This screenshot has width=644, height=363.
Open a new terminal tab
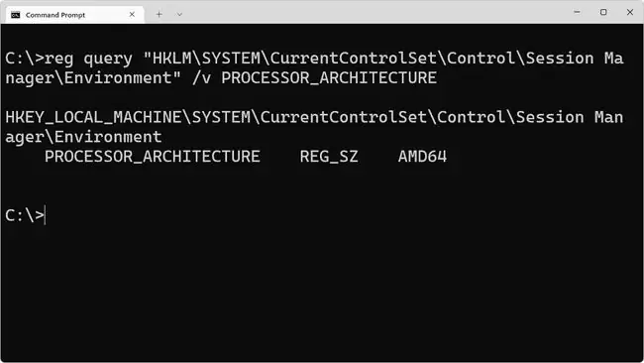pyautogui.click(x=159, y=15)
